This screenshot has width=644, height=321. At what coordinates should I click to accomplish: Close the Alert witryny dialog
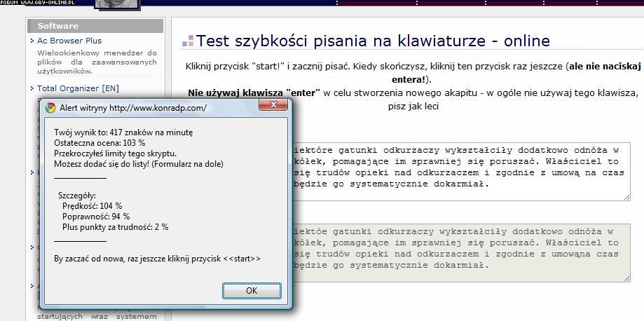tap(273, 105)
